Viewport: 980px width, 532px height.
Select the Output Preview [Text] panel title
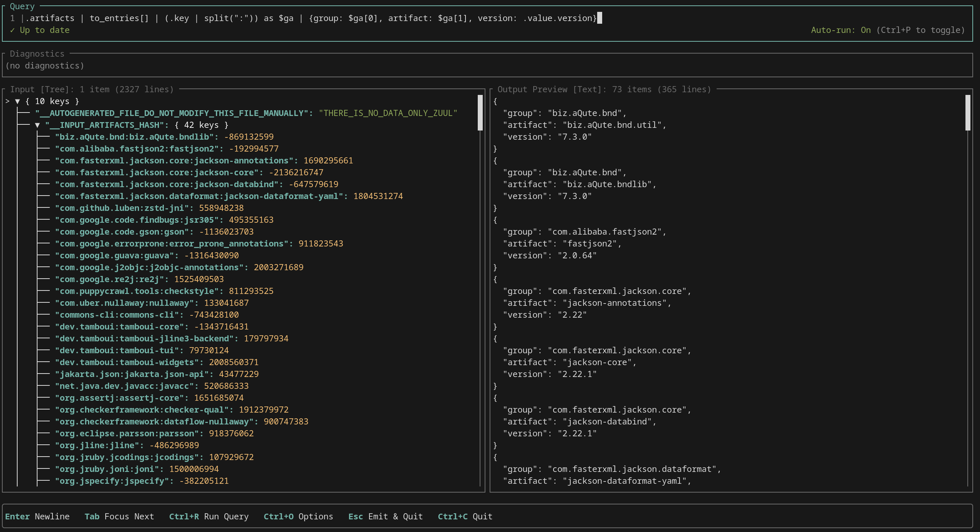pos(604,90)
